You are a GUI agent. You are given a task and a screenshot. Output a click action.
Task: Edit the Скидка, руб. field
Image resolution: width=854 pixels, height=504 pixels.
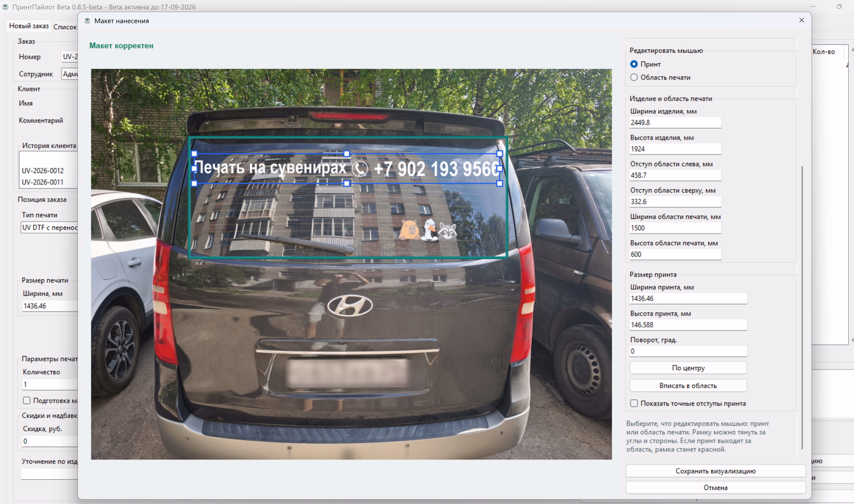[50, 441]
